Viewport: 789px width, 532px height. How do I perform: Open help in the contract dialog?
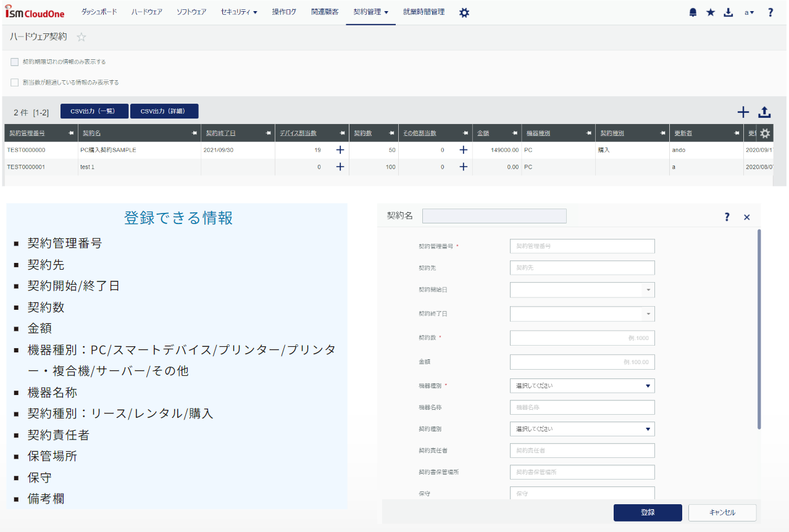(x=727, y=217)
